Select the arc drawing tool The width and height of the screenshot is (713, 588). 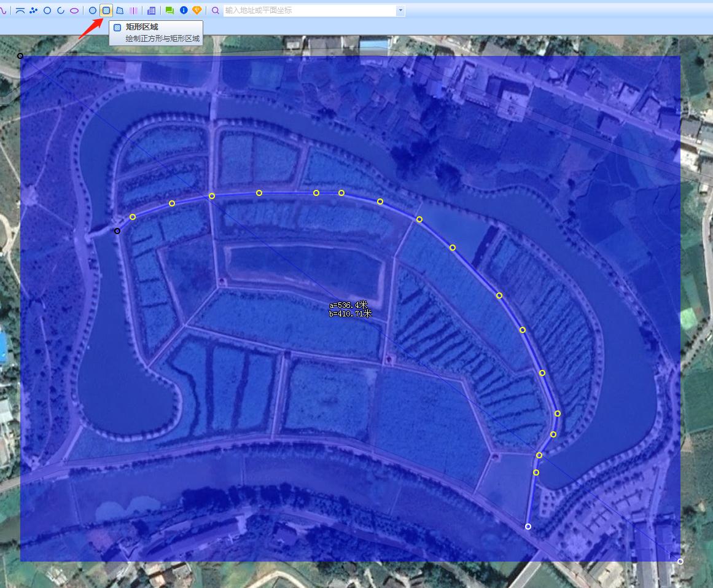click(x=61, y=10)
